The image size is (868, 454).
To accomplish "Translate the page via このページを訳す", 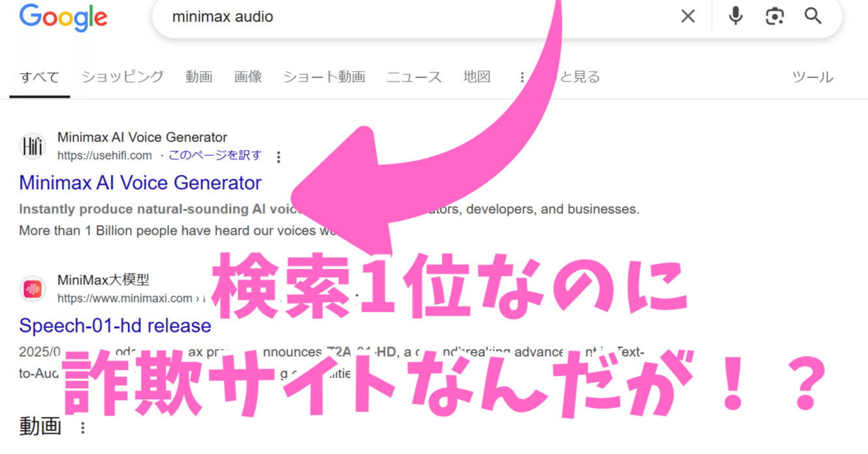I will coord(225,155).
